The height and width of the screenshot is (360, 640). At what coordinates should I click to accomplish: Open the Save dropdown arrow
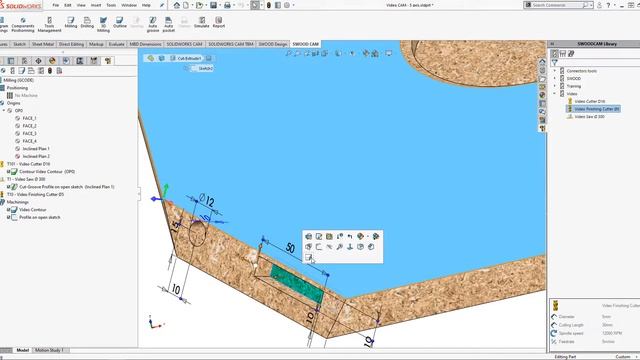(219, 5)
